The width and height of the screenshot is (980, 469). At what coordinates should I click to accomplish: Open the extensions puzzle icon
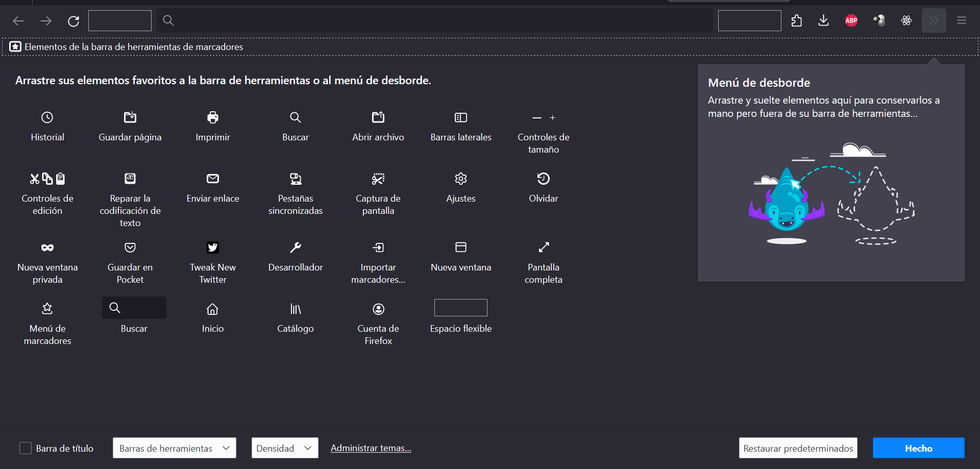point(797,20)
